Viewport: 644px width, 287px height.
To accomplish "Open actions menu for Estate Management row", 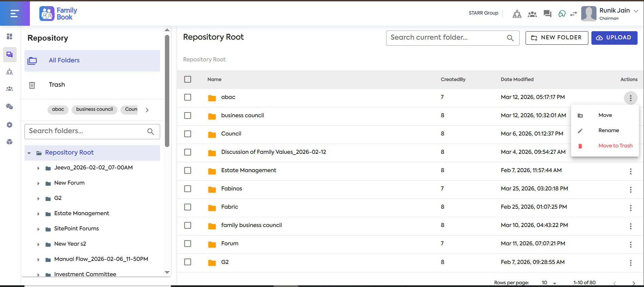I will (631, 171).
